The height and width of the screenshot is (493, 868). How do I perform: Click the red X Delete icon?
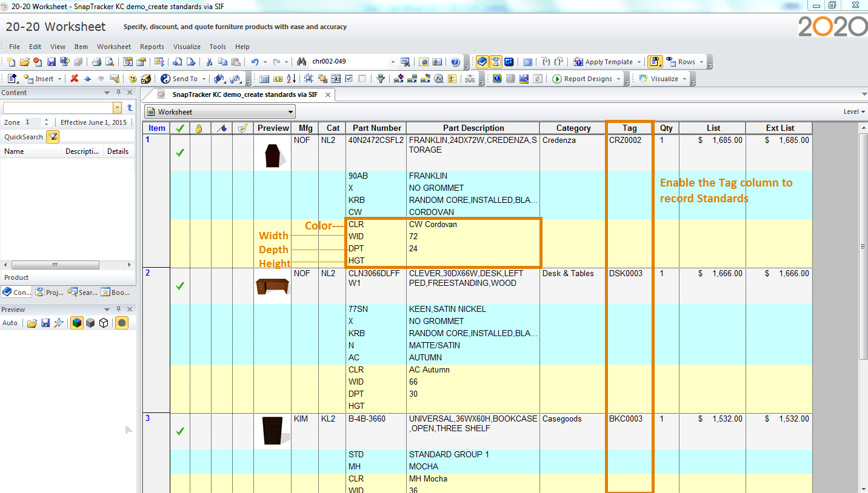pos(74,79)
